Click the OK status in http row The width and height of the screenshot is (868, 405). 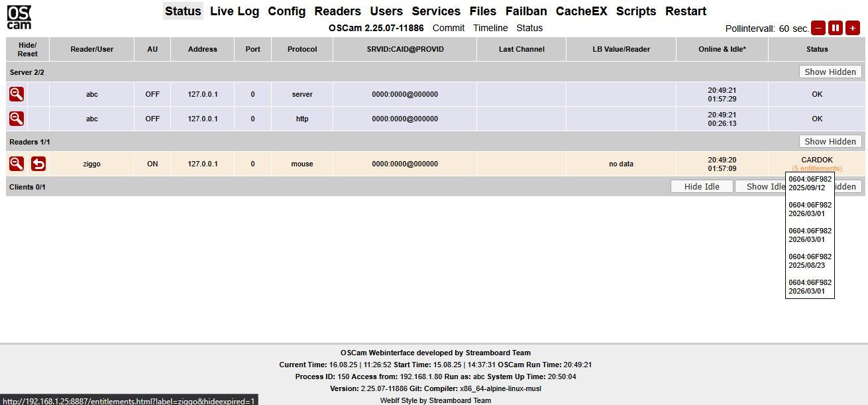[817, 119]
